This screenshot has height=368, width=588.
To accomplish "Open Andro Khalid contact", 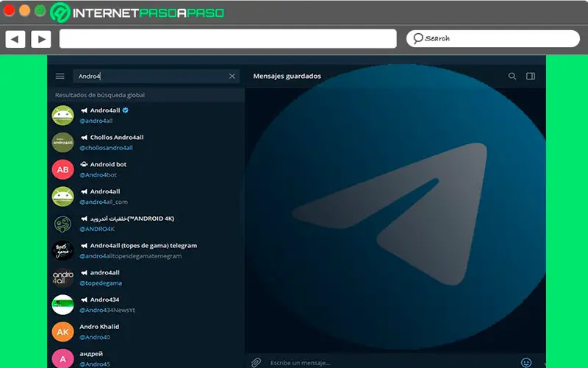I will (x=146, y=332).
